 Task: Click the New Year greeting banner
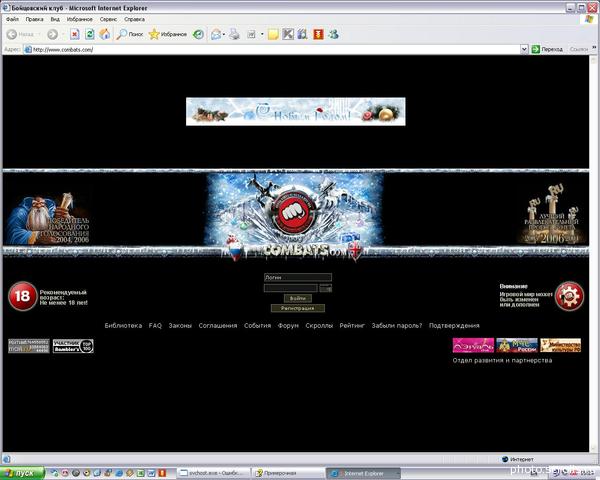point(296,111)
